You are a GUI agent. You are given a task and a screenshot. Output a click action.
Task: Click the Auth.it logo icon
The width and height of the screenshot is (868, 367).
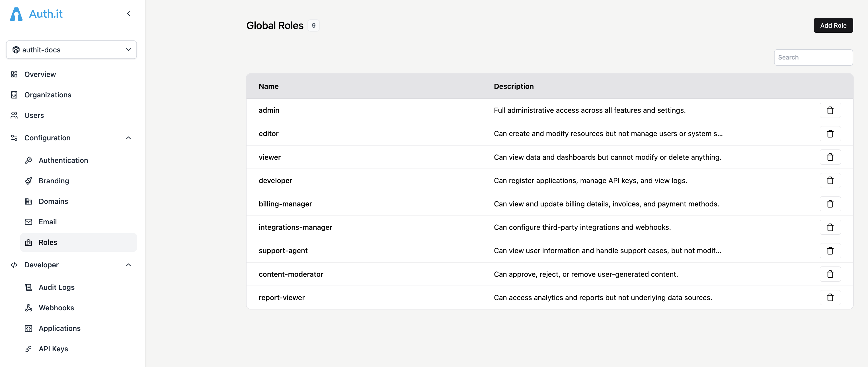(16, 14)
